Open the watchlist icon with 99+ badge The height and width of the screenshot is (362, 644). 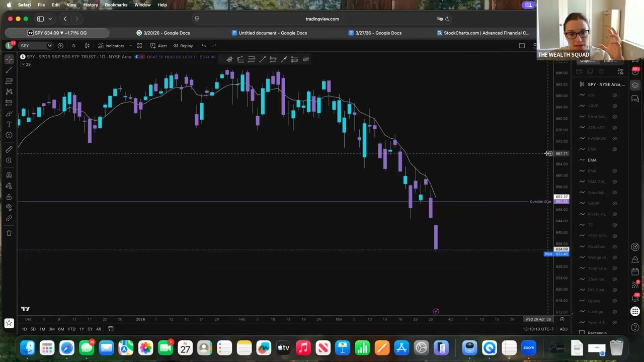(635, 71)
